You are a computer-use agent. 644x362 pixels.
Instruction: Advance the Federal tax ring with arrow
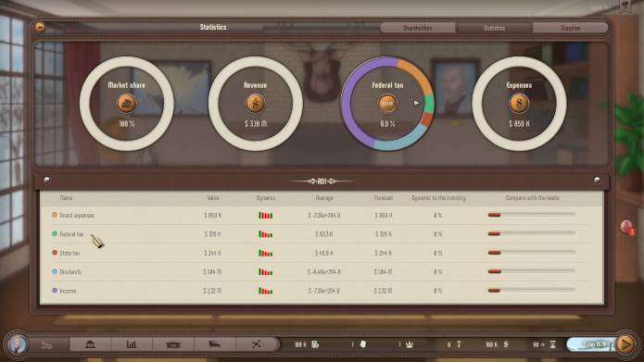(x=416, y=103)
